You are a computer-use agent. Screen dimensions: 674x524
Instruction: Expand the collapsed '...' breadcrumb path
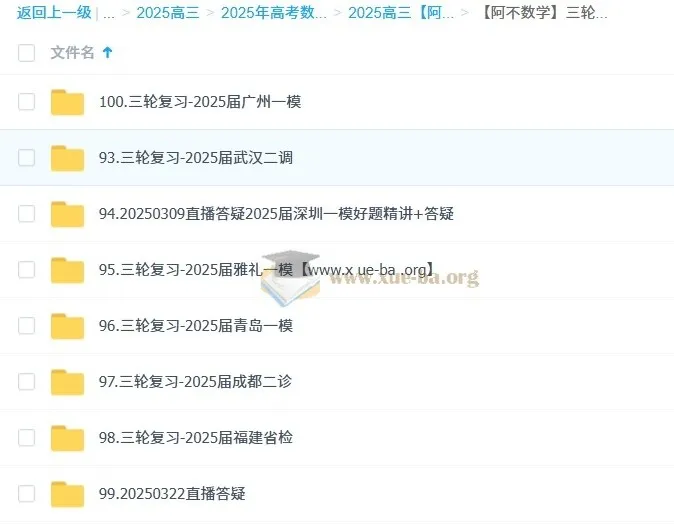[109, 13]
